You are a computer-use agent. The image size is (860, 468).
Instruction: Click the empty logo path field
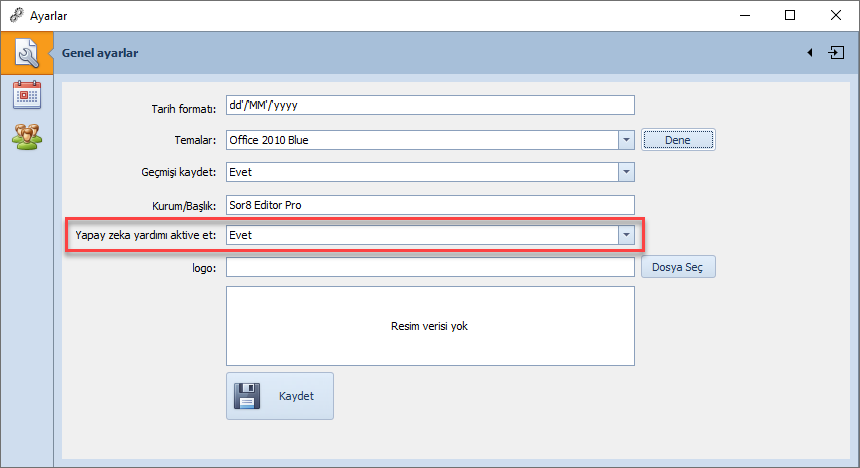point(430,267)
